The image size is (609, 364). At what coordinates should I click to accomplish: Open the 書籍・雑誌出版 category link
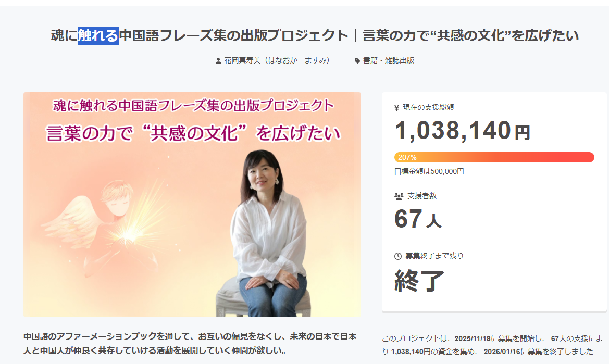[x=389, y=60]
